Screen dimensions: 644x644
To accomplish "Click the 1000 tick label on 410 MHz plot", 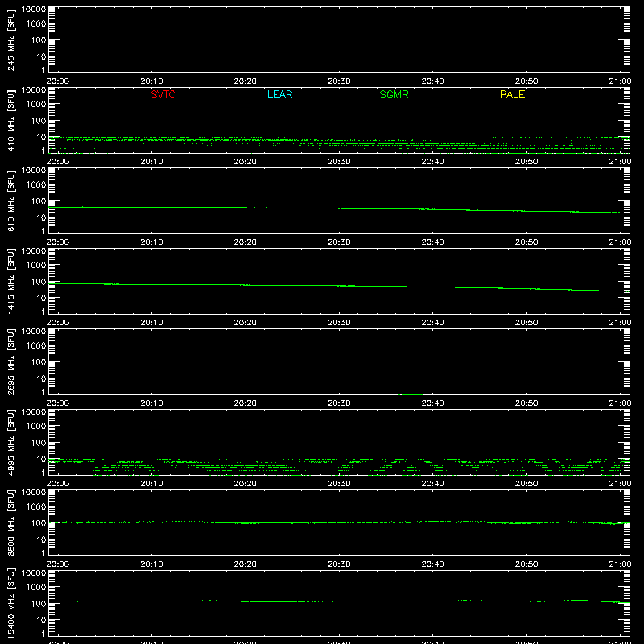I will point(36,105).
